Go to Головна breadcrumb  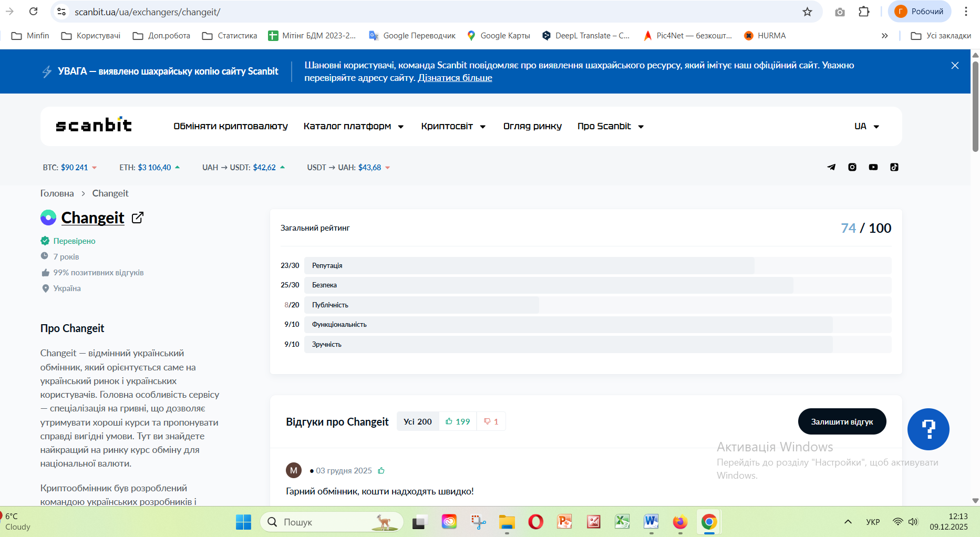[x=57, y=193]
